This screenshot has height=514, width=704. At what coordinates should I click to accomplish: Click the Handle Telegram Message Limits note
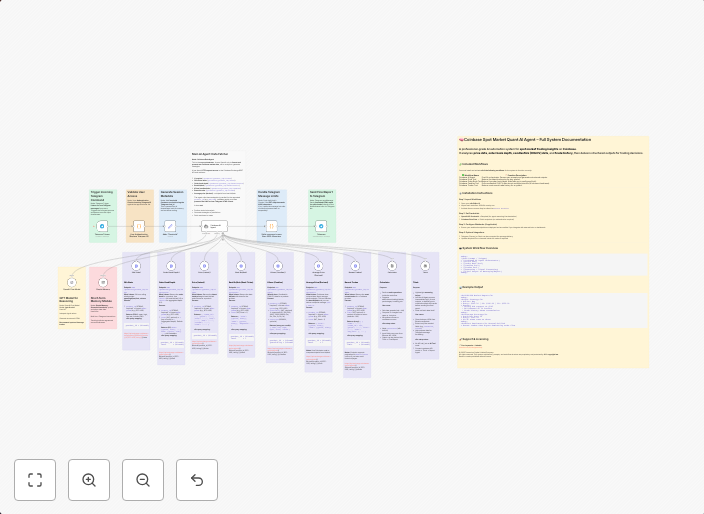[x=271, y=196]
